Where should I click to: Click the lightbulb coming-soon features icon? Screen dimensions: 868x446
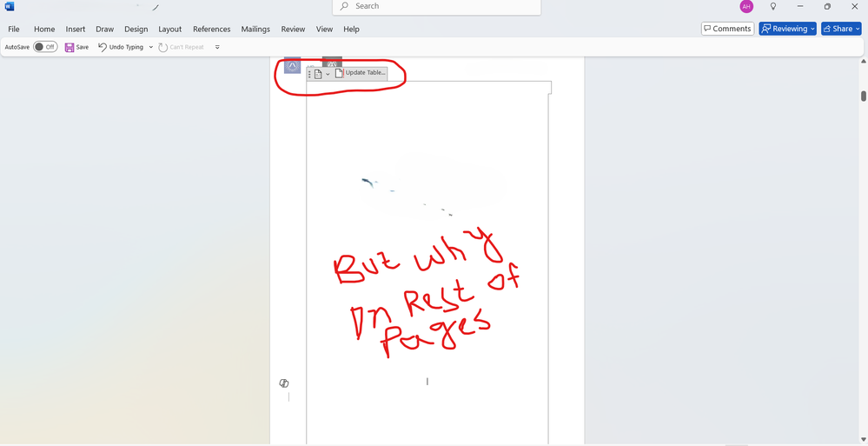(773, 7)
